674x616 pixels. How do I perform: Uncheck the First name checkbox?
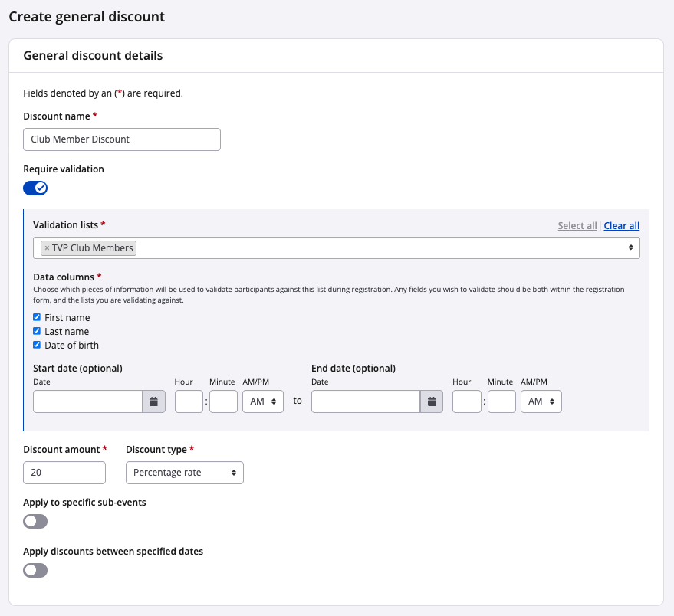click(x=38, y=317)
